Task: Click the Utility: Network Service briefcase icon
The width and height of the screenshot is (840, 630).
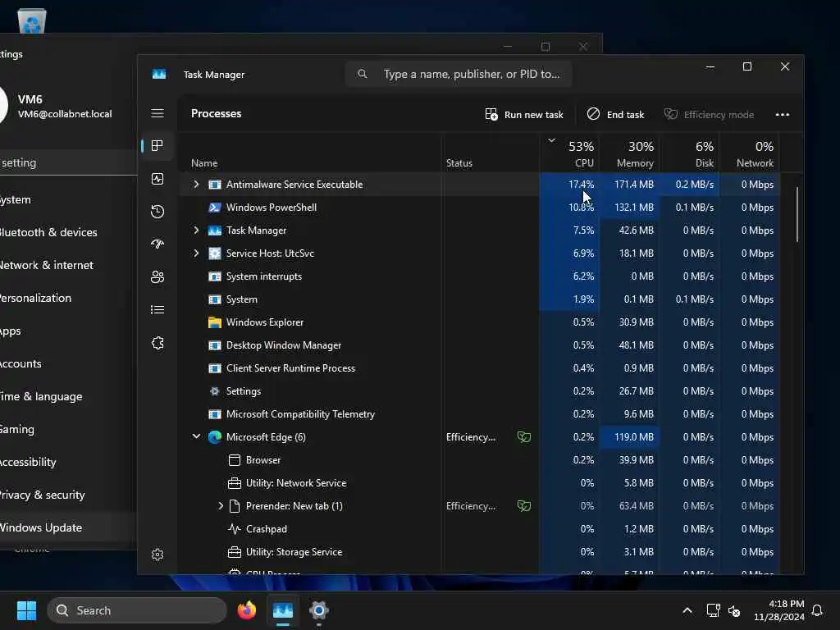Action: click(x=234, y=483)
